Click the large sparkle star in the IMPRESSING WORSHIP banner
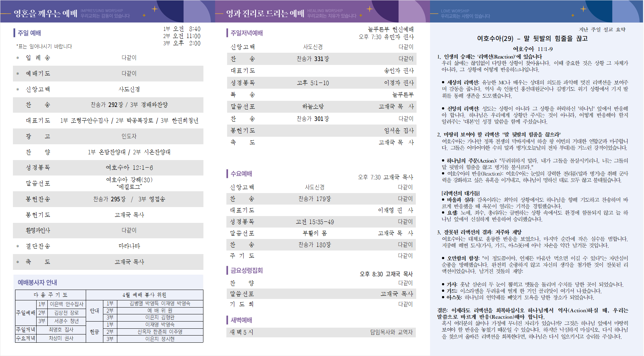The image size is (644, 356). (155, 9)
